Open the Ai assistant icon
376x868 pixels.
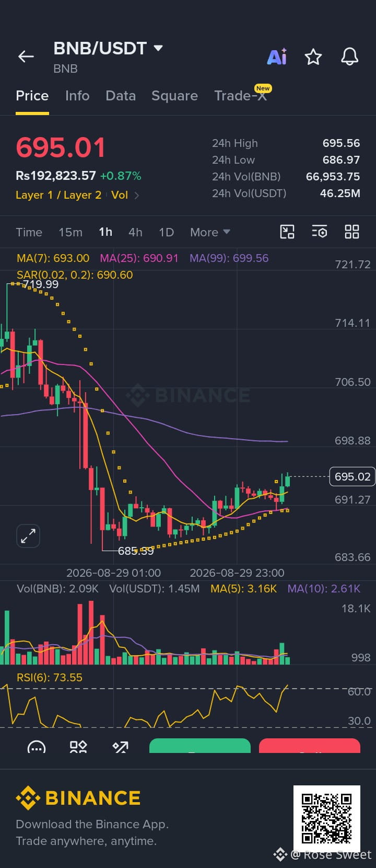[x=277, y=56]
